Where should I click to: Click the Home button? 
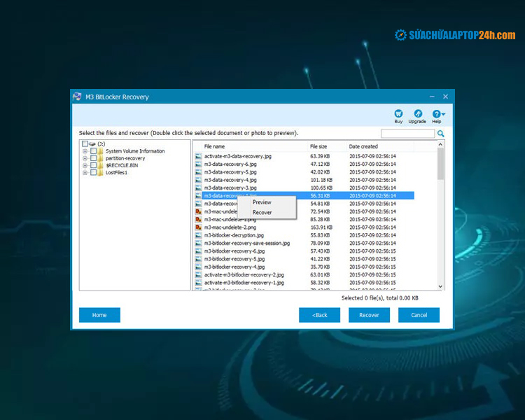pos(99,315)
